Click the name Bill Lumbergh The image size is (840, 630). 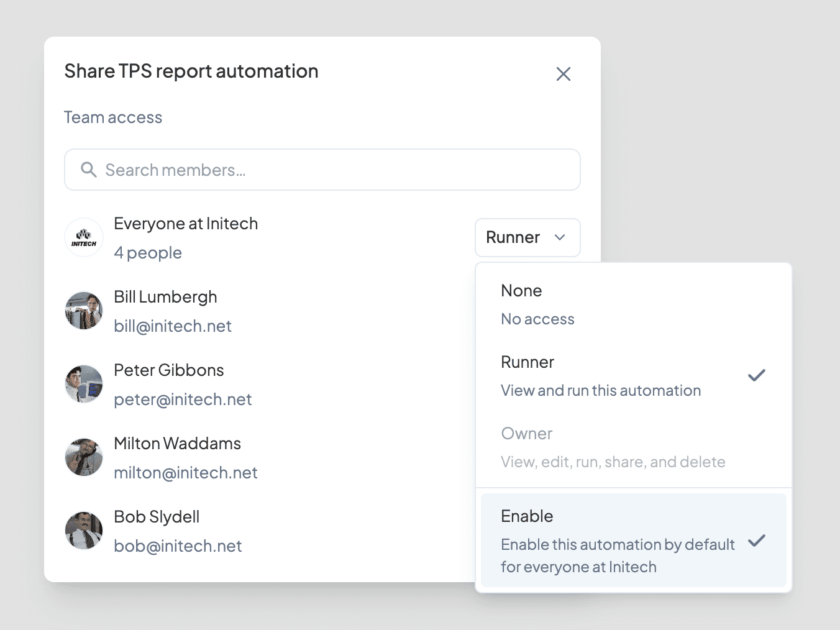(x=165, y=297)
